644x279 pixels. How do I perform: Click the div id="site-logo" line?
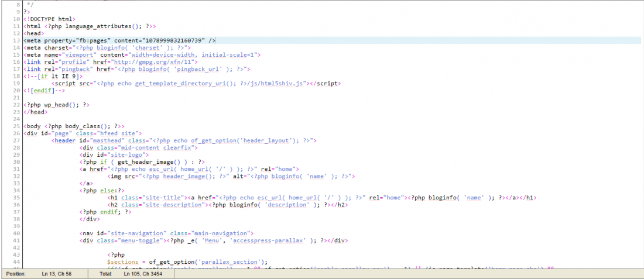[x=114, y=154]
